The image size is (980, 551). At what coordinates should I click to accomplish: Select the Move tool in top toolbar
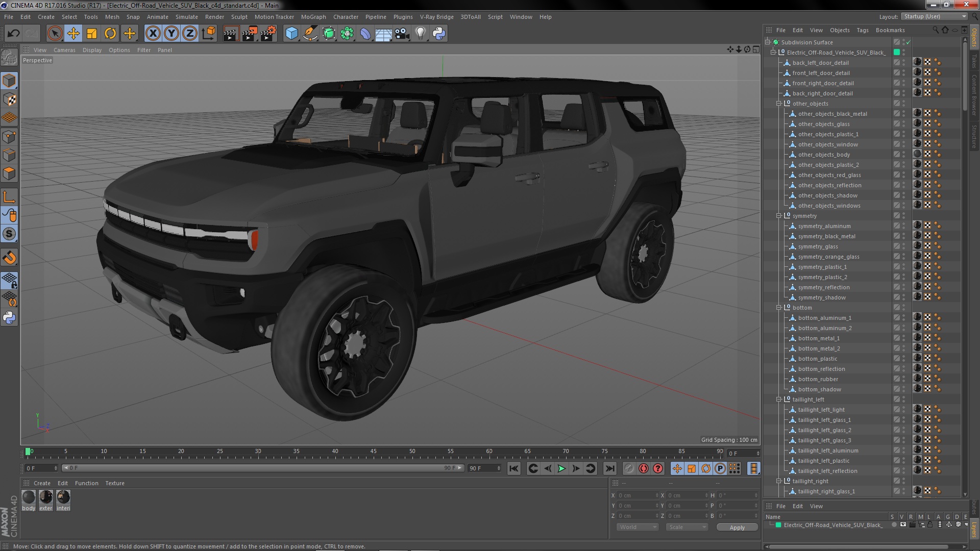pos(73,34)
